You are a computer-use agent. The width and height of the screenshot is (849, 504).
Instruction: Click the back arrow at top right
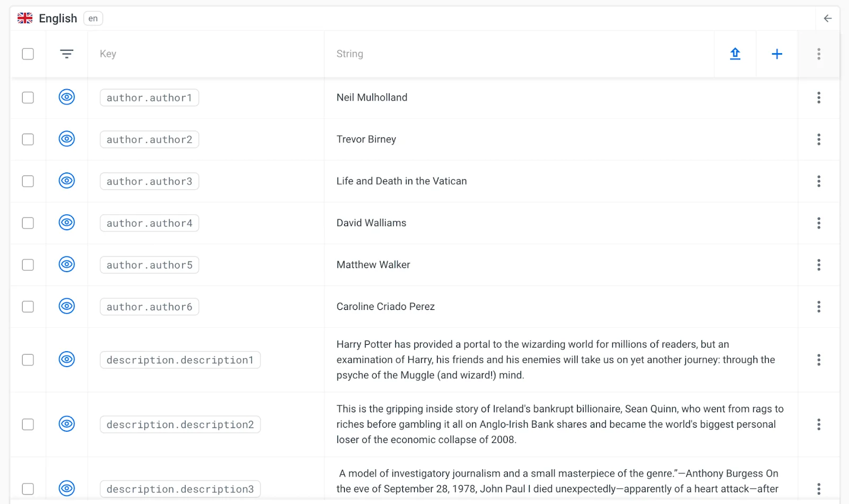[827, 19]
